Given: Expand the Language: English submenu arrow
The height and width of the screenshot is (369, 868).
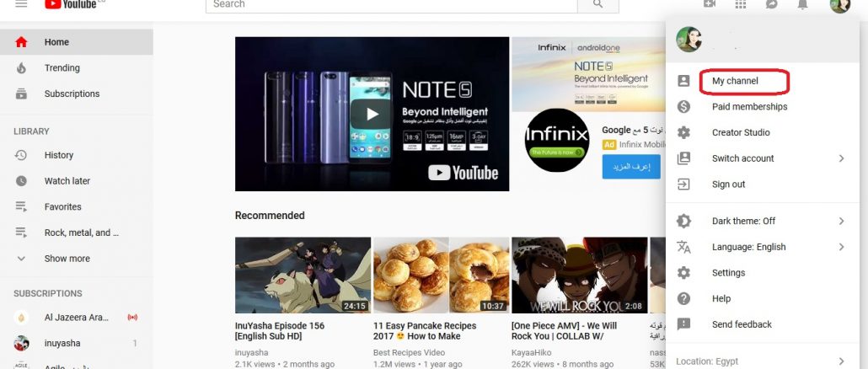Looking at the screenshot, I should pos(841,247).
